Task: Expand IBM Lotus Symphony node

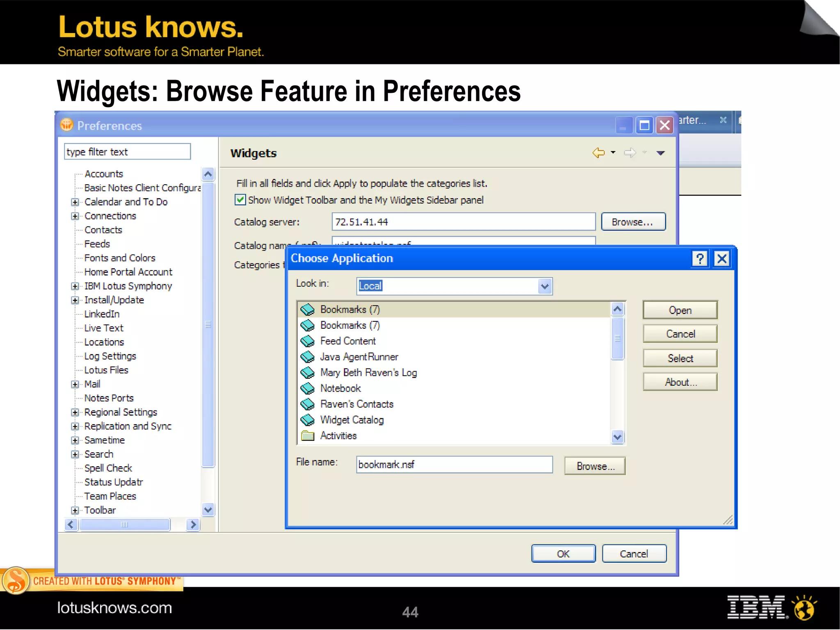Action: click(x=75, y=286)
